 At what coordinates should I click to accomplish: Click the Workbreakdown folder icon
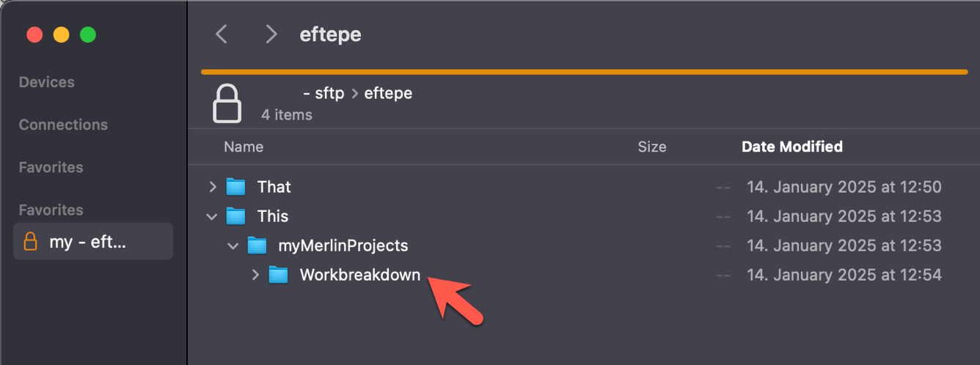(278, 275)
